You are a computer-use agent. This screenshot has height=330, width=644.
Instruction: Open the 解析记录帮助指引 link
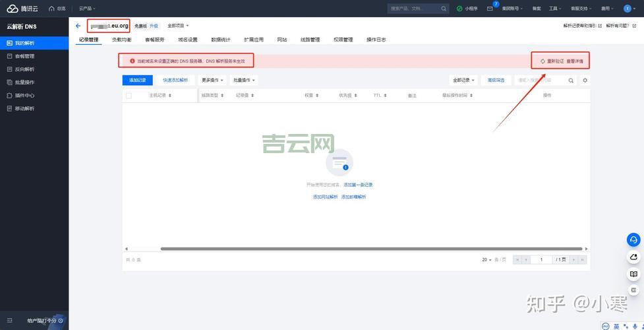[x=583, y=26]
